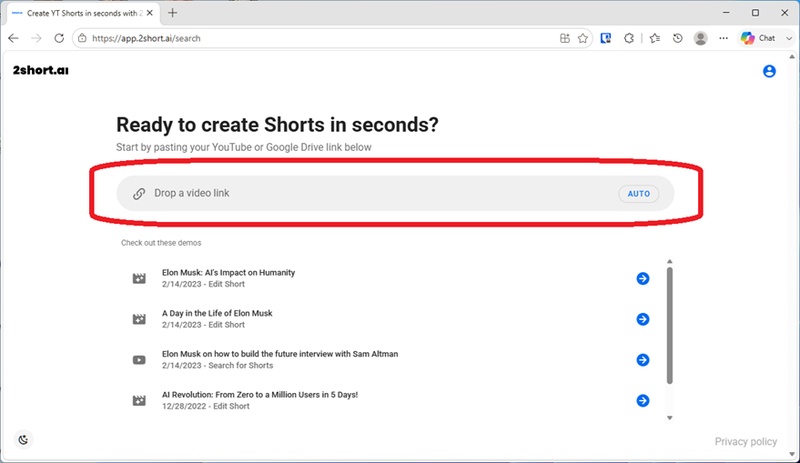
Task: Minimize the browser window
Action: (726, 13)
